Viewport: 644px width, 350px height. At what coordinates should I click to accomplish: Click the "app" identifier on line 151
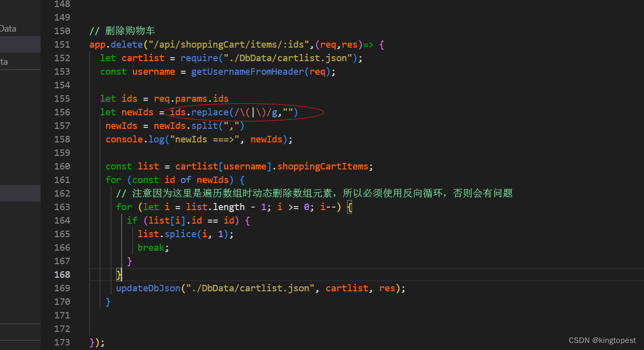98,45
